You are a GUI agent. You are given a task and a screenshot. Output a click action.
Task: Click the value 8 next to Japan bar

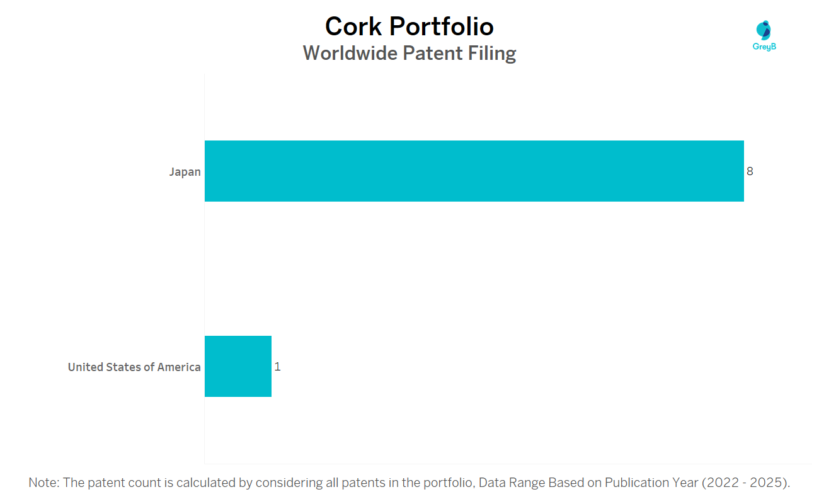coord(750,171)
